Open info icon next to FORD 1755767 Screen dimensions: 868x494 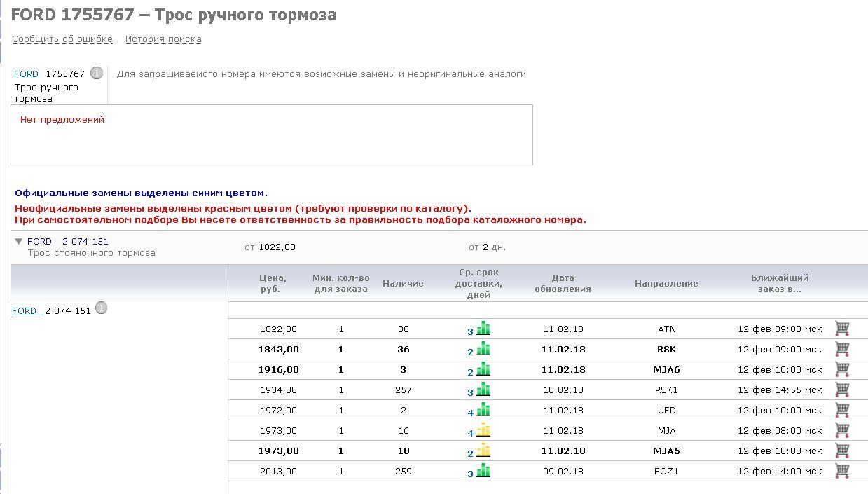97,73
